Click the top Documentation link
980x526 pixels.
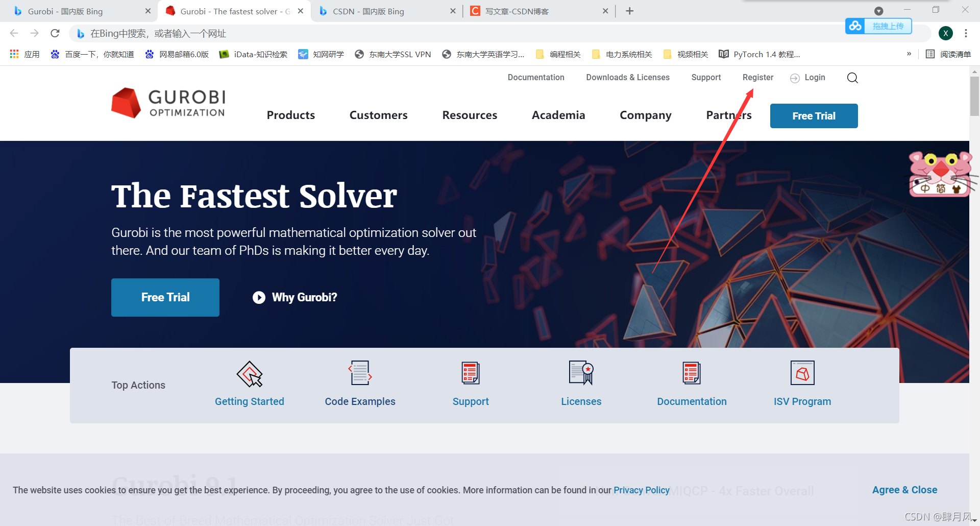point(536,77)
